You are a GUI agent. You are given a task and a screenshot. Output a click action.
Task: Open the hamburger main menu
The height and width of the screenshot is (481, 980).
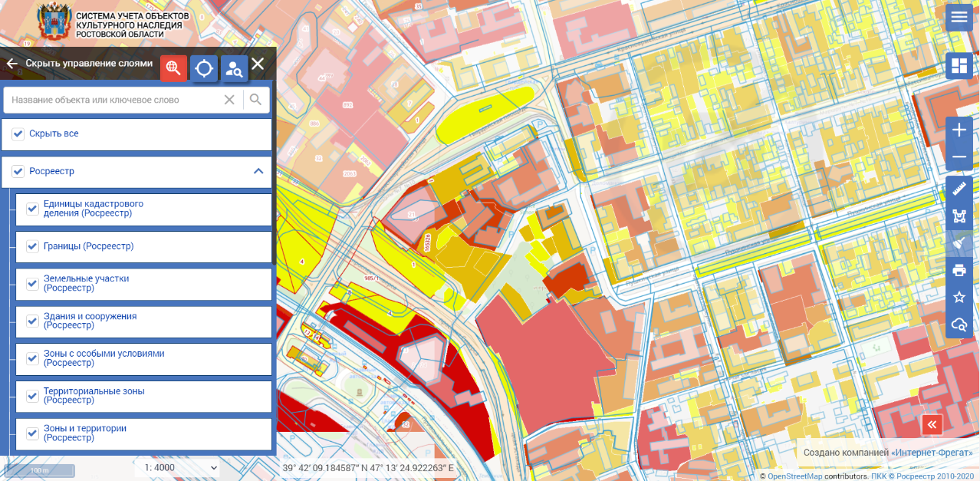pos(959,17)
